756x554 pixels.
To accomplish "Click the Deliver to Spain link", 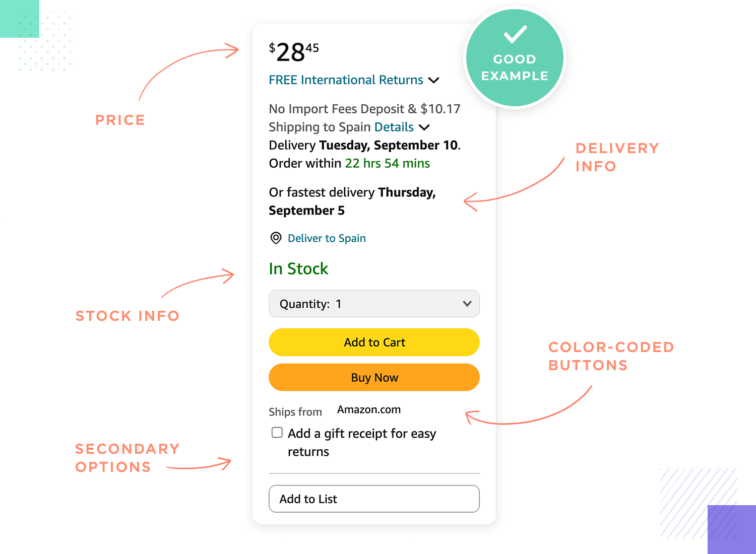I will coord(327,238).
